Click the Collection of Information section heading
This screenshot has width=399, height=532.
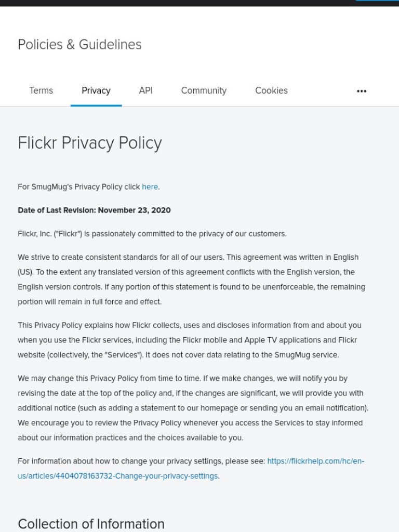click(x=91, y=524)
